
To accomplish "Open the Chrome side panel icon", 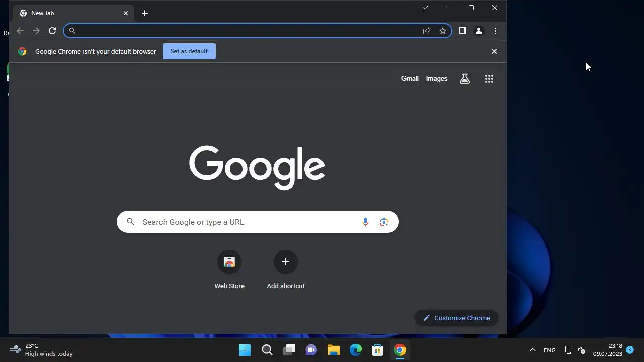I will pos(463,31).
